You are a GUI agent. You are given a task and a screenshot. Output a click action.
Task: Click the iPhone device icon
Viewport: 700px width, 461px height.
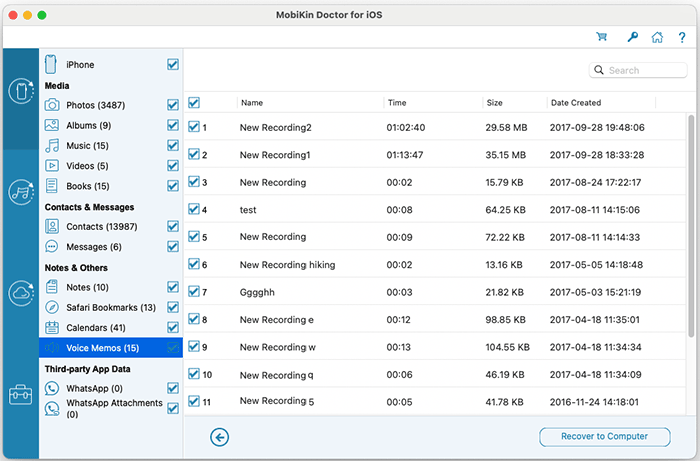coord(51,64)
